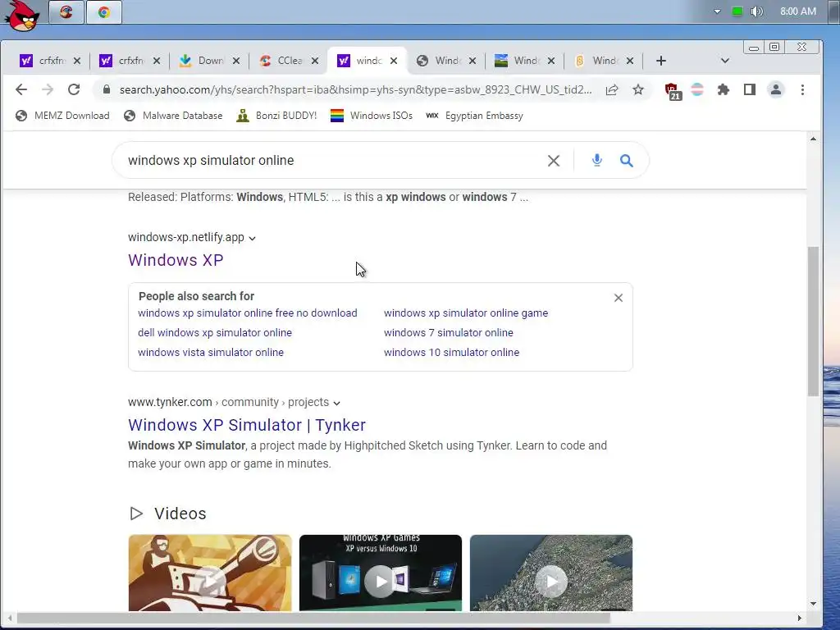
Task: Open MEMZ Download bookmark
Action: pos(62,116)
